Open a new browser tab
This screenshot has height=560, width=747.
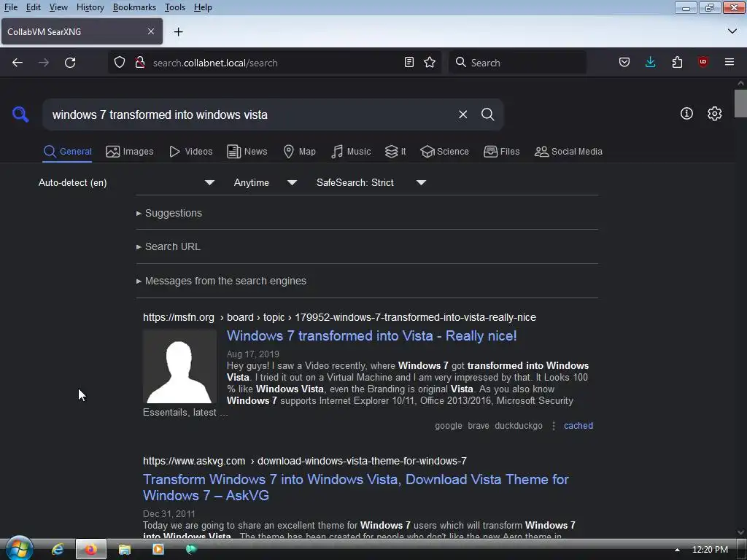pos(179,32)
